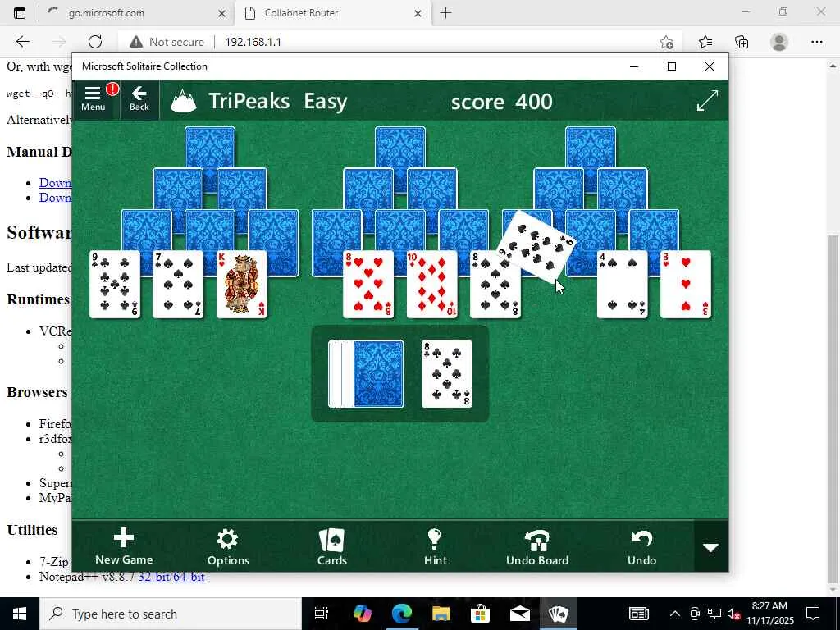Start a New Game with the plus icon
This screenshot has height=630, width=840.
[124, 546]
